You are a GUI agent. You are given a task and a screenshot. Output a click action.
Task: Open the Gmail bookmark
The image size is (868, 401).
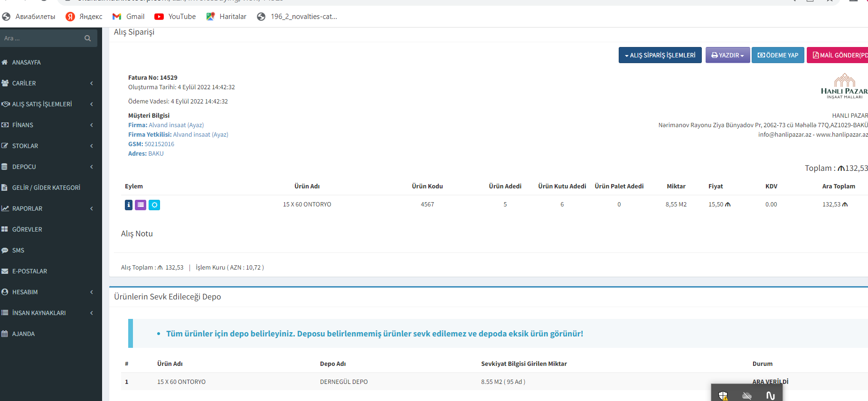[x=129, y=17]
